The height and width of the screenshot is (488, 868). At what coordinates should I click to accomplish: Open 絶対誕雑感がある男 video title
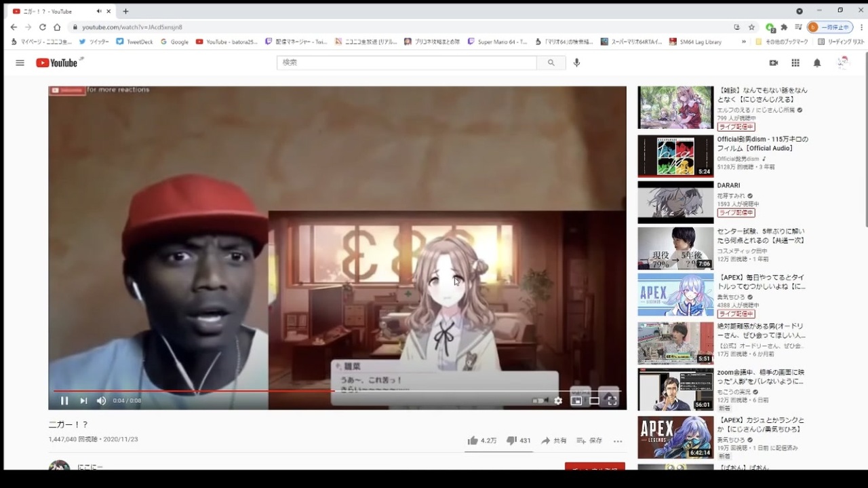click(762, 331)
